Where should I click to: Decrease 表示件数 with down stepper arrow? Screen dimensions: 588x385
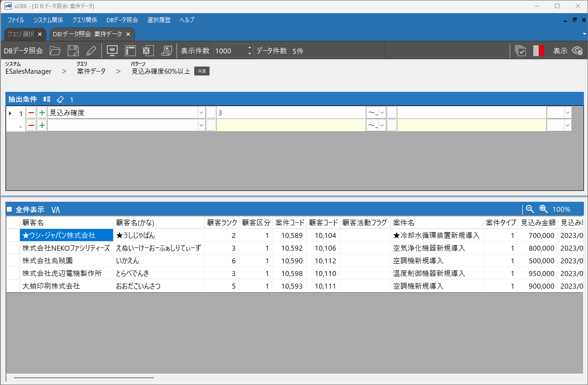[249, 54]
